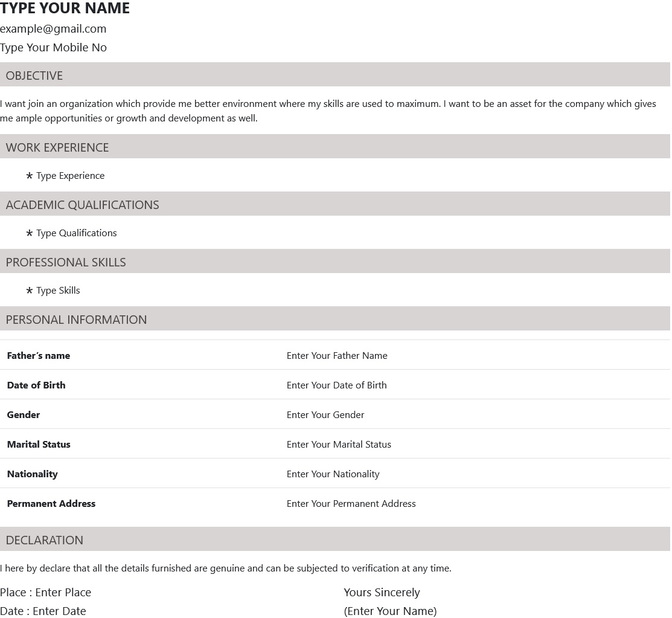Click the Type Skills bullet entry
Image resolution: width=672 pixels, height=618 pixels.
(x=58, y=290)
